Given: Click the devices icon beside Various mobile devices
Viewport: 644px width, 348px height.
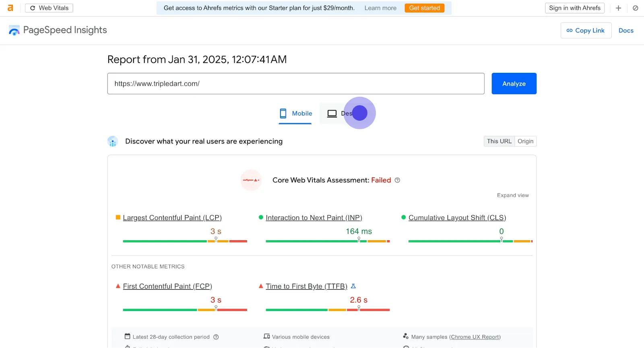Looking at the screenshot, I should pos(266,336).
